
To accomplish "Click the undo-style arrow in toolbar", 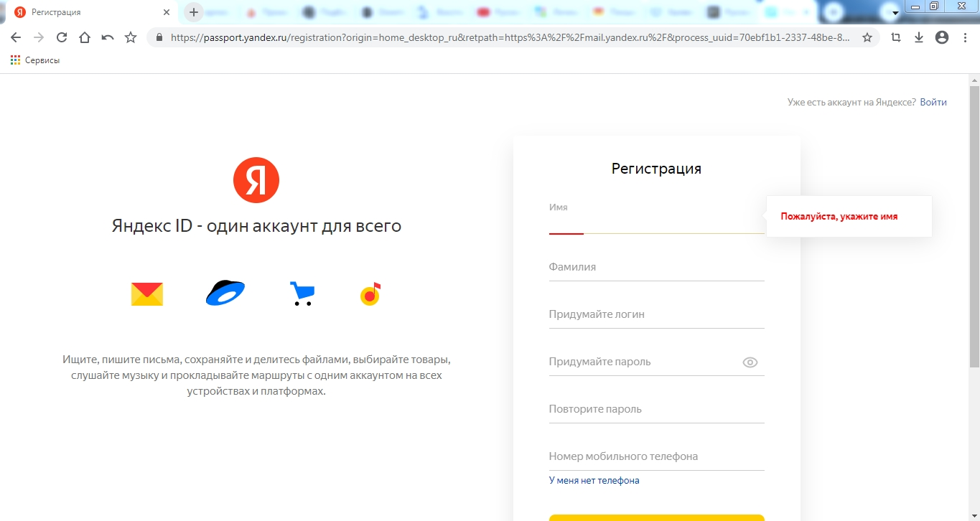I will pos(108,38).
